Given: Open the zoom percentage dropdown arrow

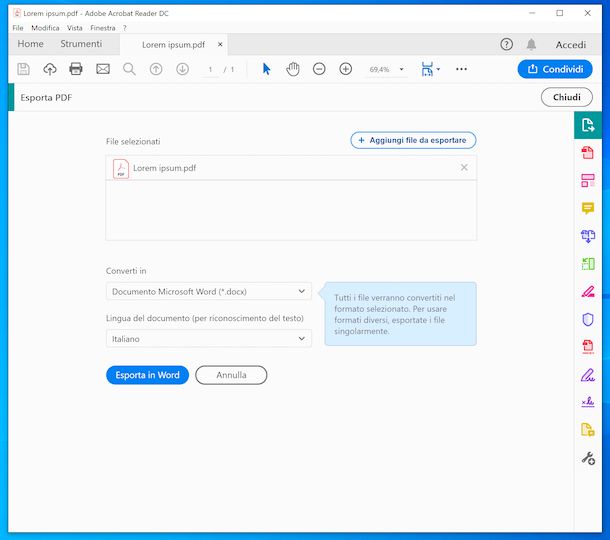Looking at the screenshot, I should pos(401,69).
